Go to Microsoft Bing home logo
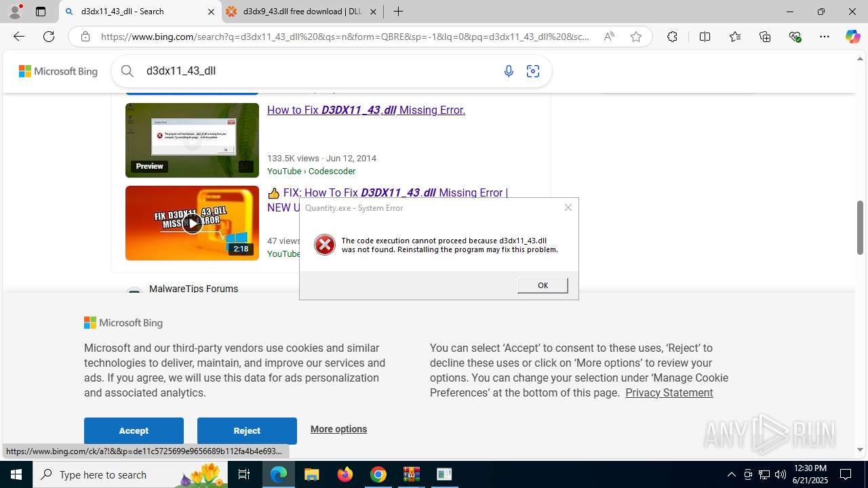 tap(58, 71)
